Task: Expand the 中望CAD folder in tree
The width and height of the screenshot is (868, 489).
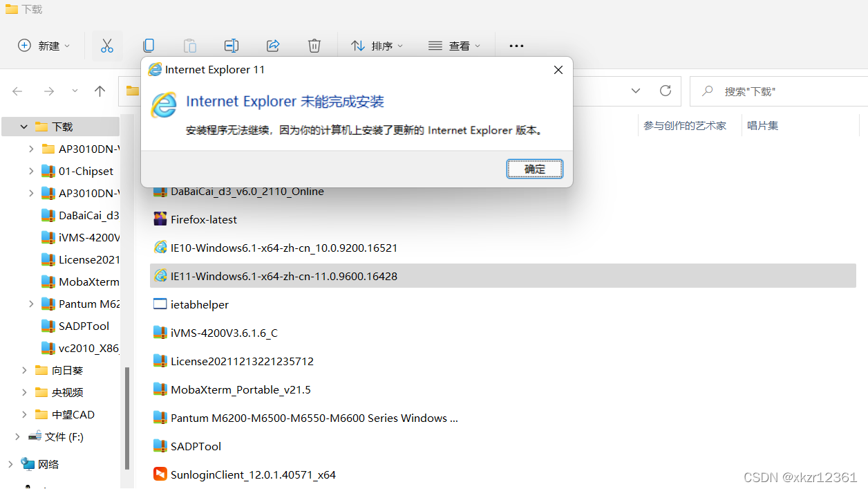Action: [x=24, y=414]
